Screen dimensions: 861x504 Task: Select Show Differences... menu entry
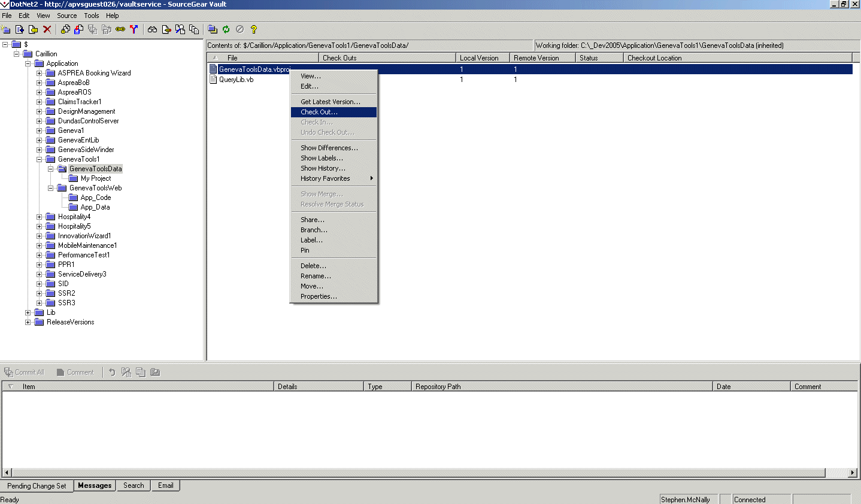coord(334,148)
